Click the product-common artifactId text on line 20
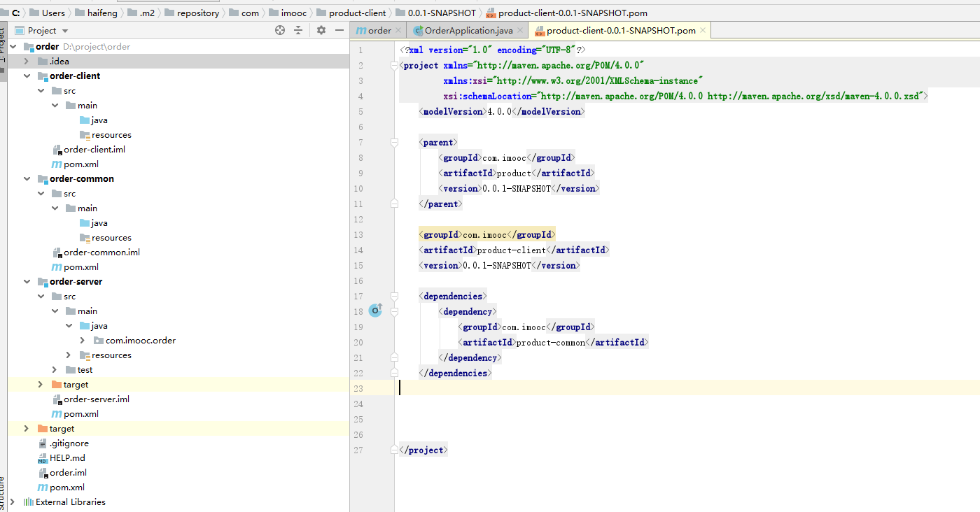This screenshot has height=512, width=980. click(x=550, y=342)
